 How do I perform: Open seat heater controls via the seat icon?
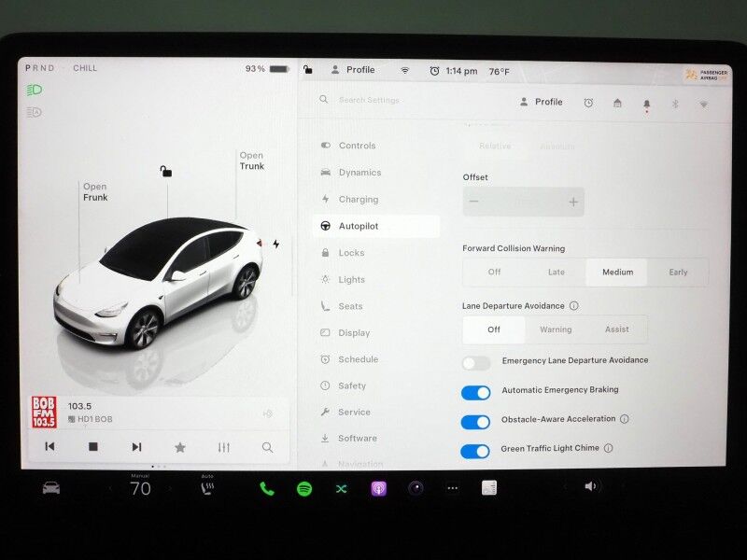point(208,486)
